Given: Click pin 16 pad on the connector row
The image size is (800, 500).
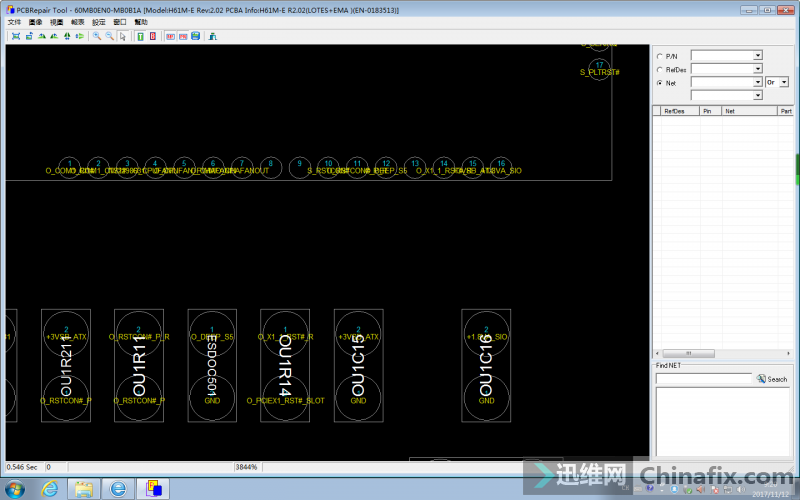Looking at the screenshot, I should point(501,167).
